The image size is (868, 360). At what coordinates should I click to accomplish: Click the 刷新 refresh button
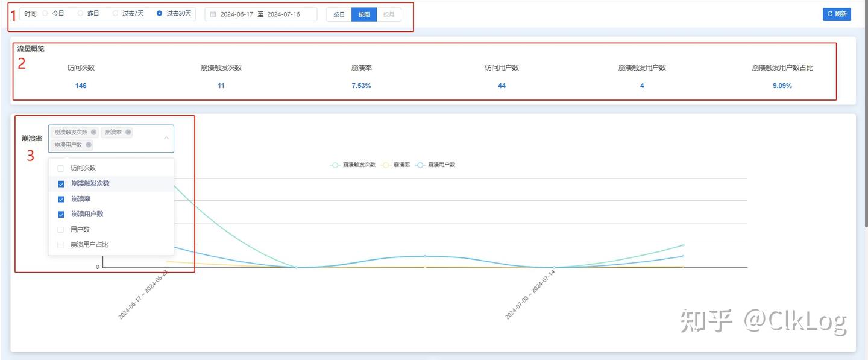click(837, 13)
